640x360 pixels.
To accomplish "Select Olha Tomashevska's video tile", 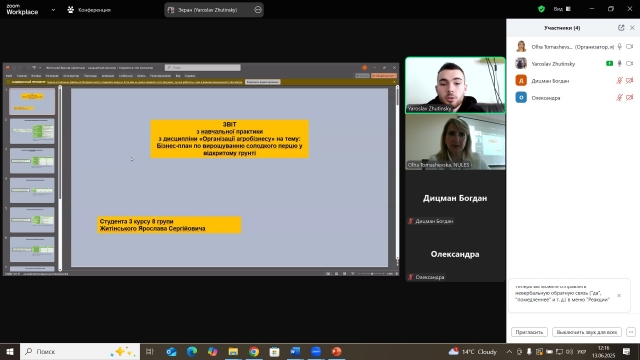I will 455,142.
